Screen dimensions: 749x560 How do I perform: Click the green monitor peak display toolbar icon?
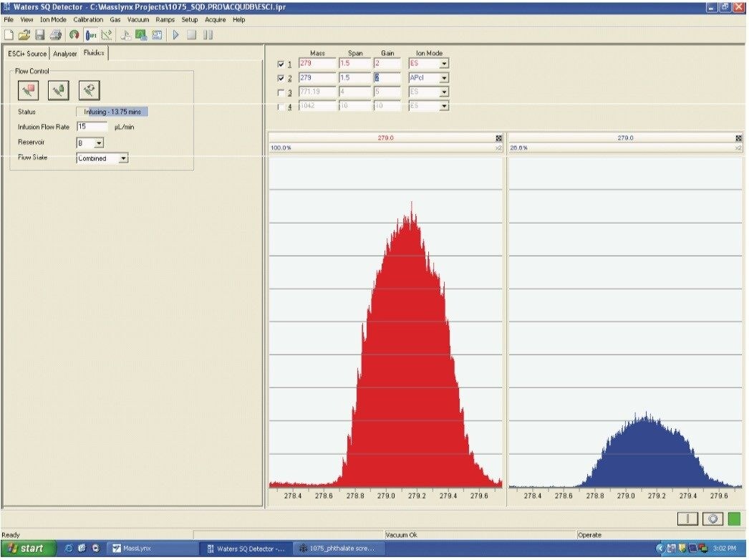pyautogui.click(x=141, y=35)
